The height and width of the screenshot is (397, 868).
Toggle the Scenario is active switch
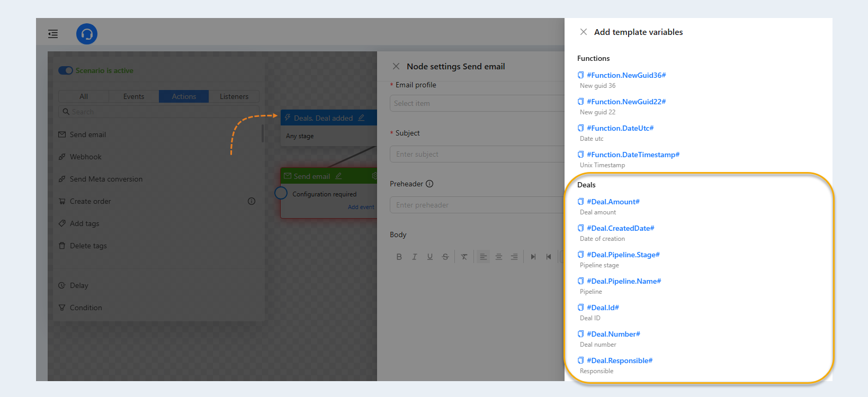point(66,70)
